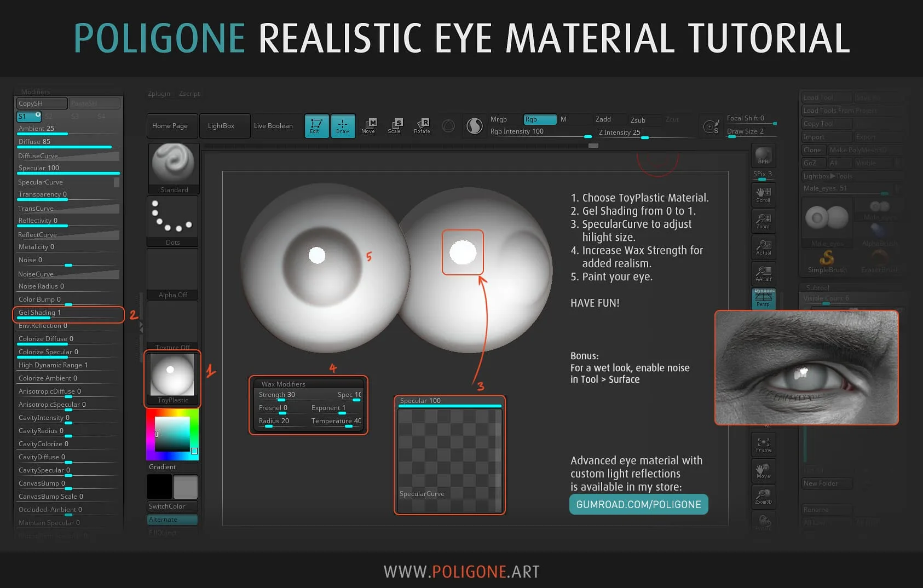
Task: Open the Zplugin menu
Action: [159, 94]
